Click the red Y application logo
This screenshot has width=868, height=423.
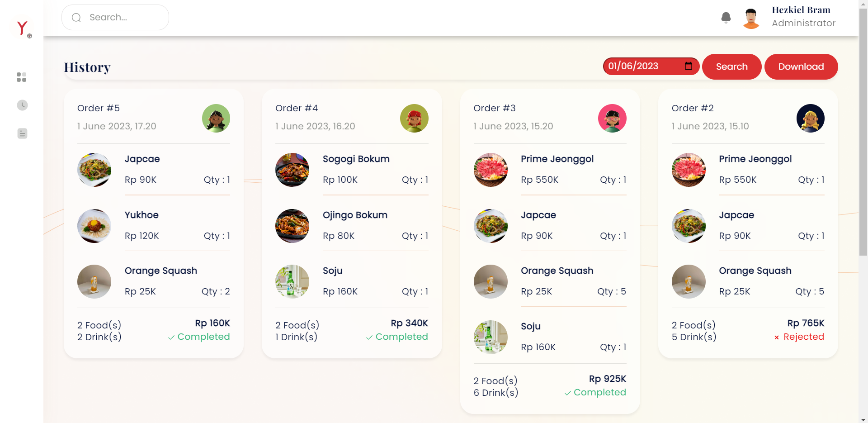point(22,27)
